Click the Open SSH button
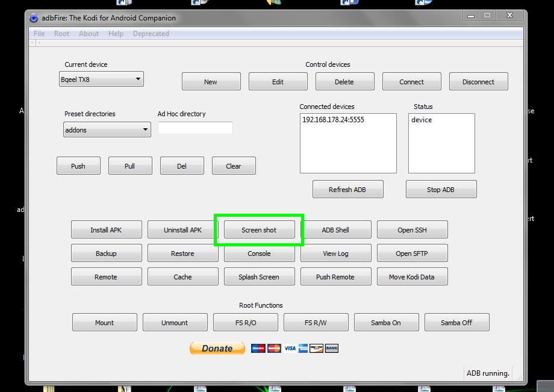This screenshot has height=392, width=554. pos(412,229)
